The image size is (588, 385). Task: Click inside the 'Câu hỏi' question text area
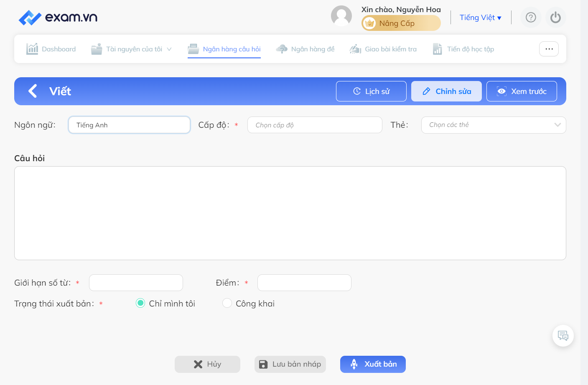(x=290, y=213)
